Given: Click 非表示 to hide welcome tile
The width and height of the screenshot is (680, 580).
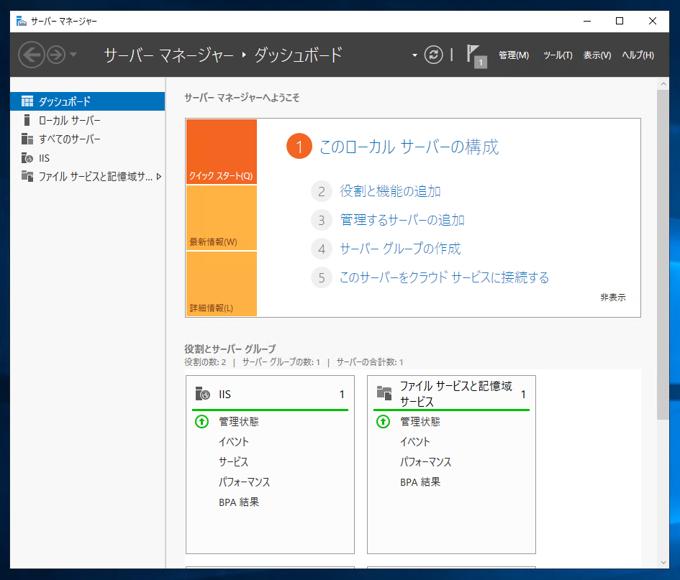Looking at the screenshot, I should [613, 297].
